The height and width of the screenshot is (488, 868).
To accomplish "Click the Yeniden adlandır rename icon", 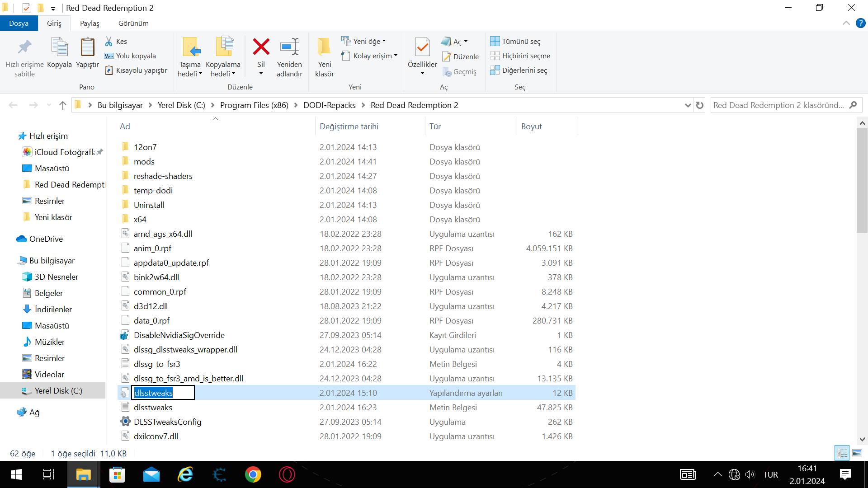I will pyautogui.click(x=289, y=47).
